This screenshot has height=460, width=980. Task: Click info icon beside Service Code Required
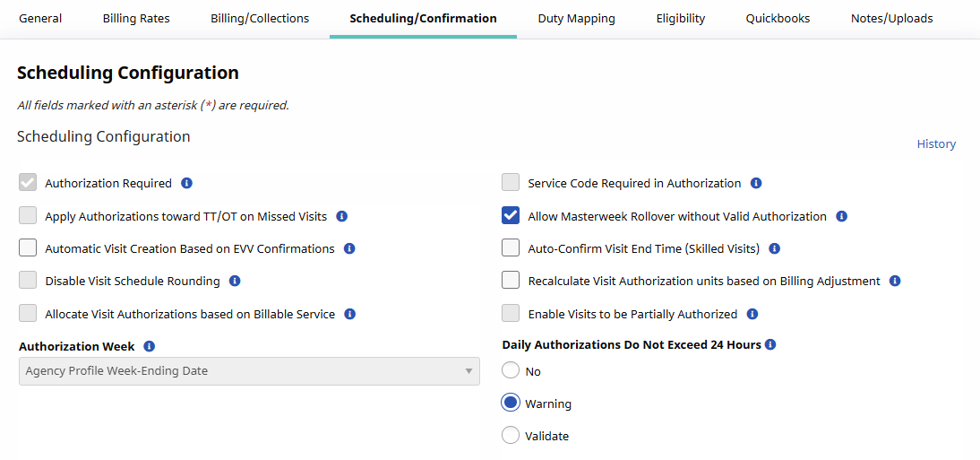pyautogui.click(x=756, y=183)
